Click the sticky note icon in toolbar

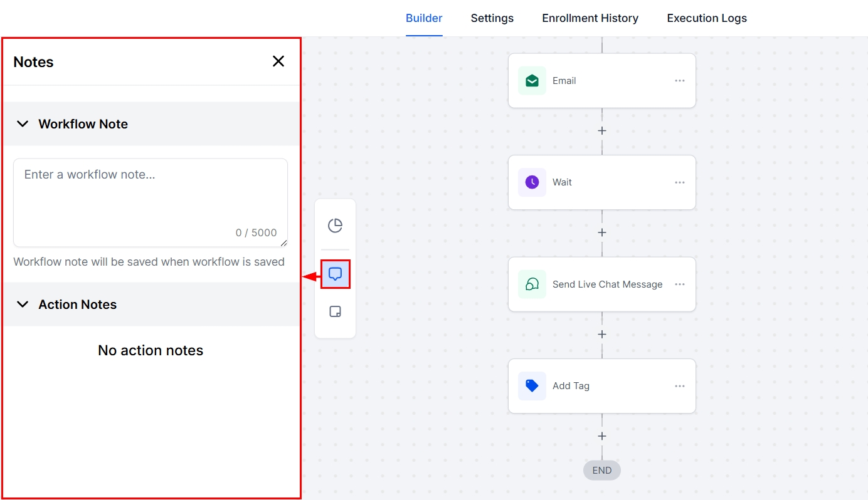336,312
